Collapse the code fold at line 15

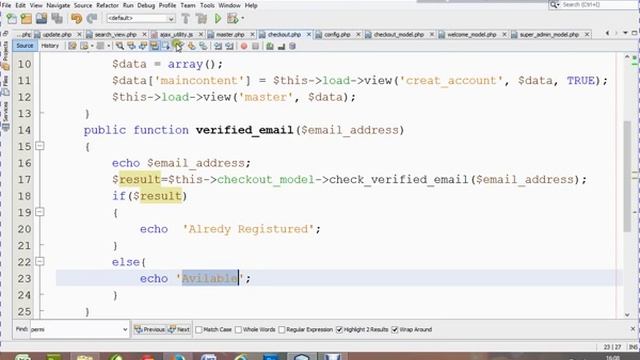click(x=40, y=146)
